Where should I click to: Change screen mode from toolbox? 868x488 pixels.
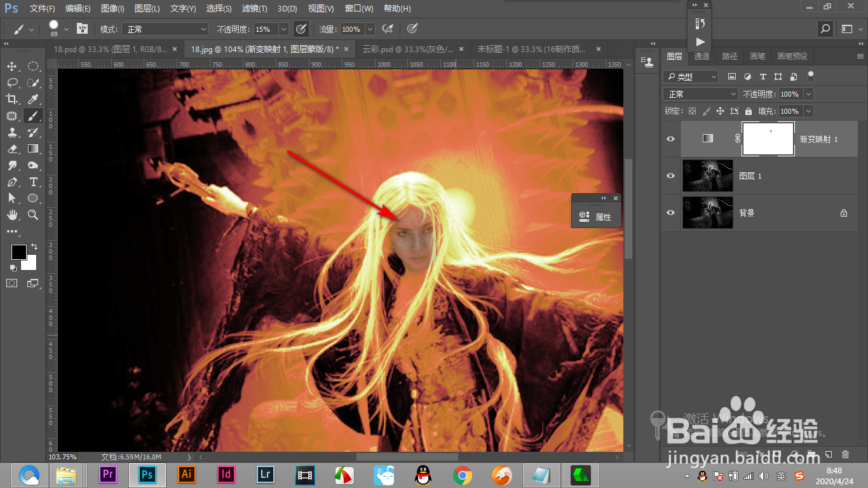pos(33,283)
